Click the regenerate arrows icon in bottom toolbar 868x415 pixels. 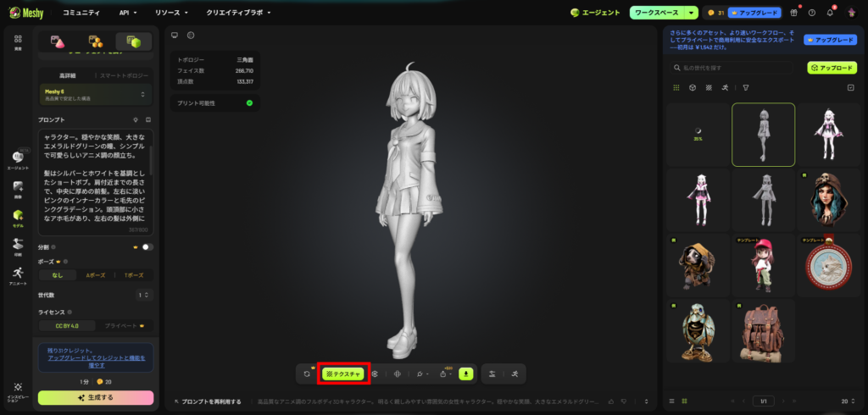(x=307, y=374)
